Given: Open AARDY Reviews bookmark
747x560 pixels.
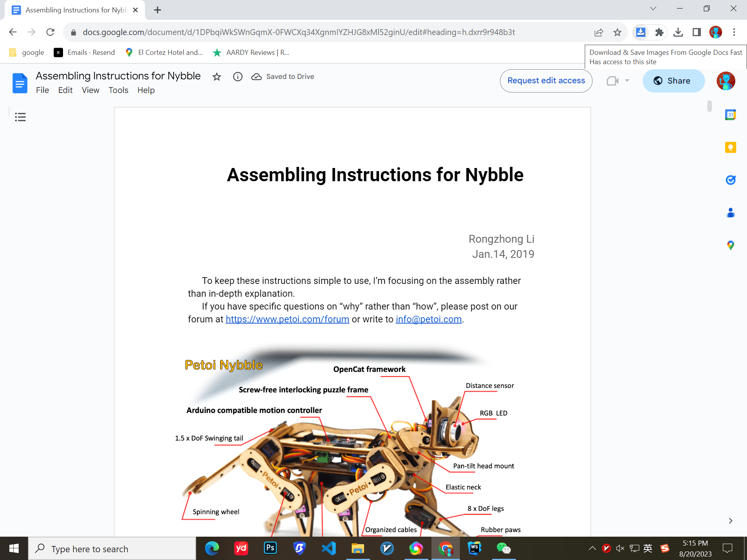Looking at the screenshot, I should click(x=251, y=52).
